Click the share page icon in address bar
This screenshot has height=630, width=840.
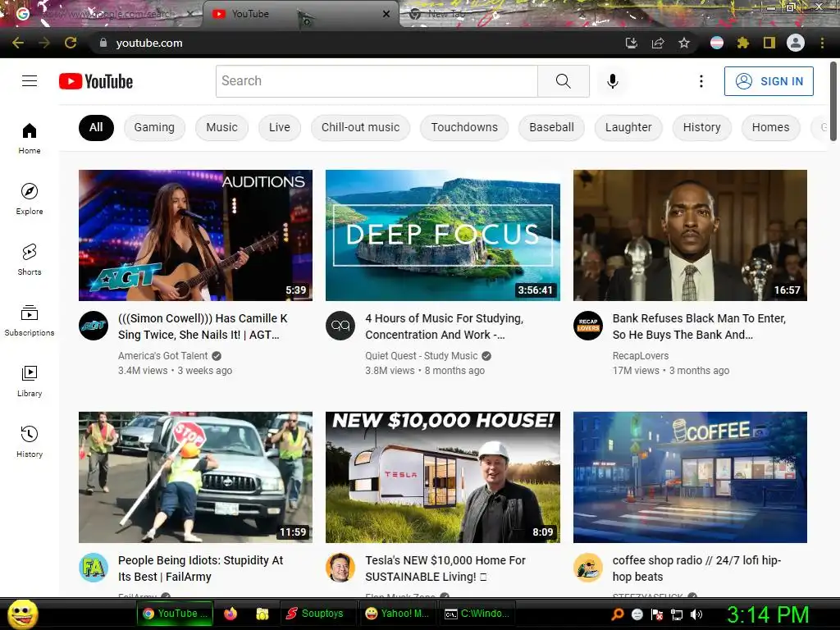click(x=658, y=43)
